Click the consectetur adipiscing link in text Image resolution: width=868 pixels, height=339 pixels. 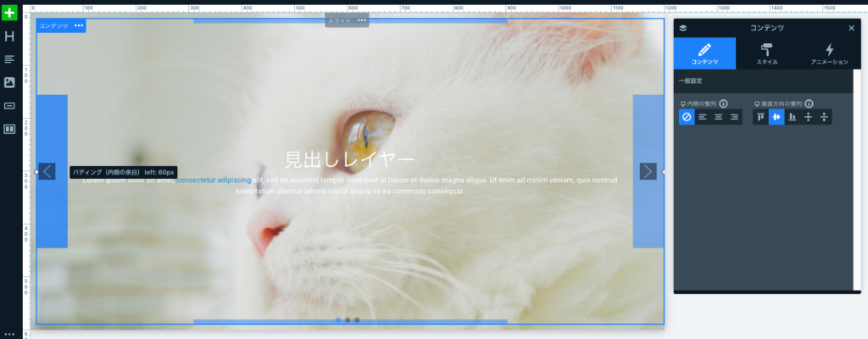coord(214,181)
